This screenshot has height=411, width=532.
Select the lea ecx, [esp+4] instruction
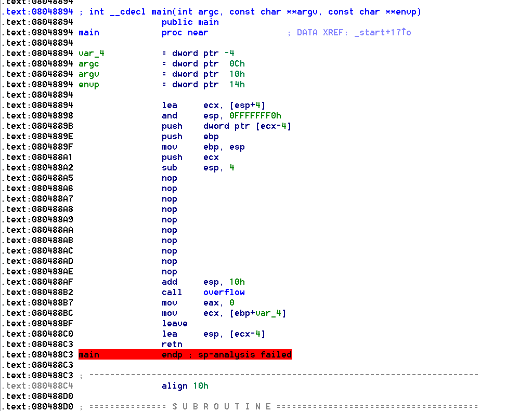213,105
